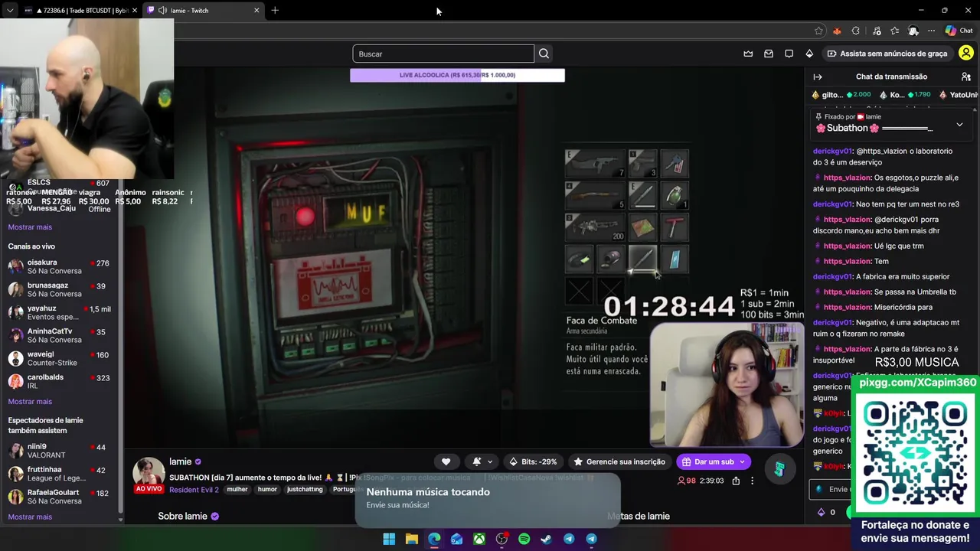Open waveigl Counter-Strike channel
This screenshot has height=551, width=980.
[60, 359]
